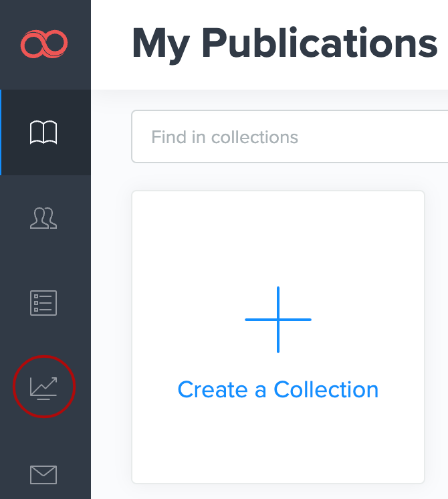
Task: Click the Create a Collection link
Action: pos(278,389)
